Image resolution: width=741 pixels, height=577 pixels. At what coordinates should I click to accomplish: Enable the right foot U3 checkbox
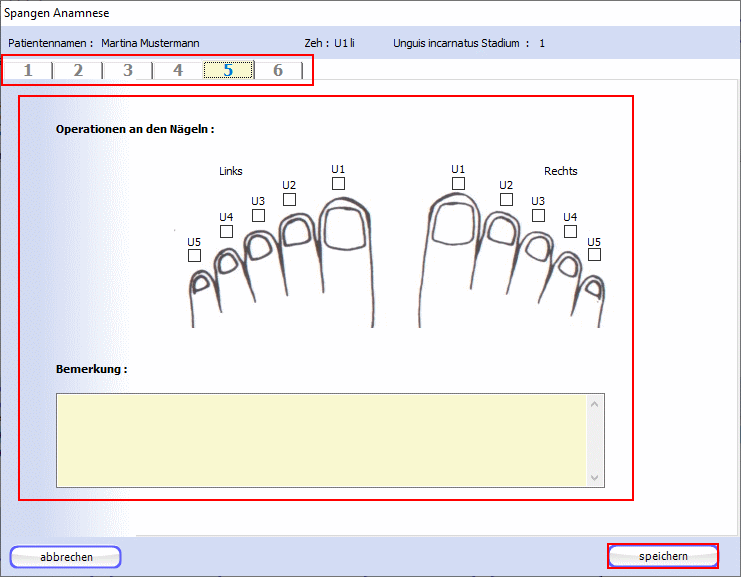tap(539, 216)
